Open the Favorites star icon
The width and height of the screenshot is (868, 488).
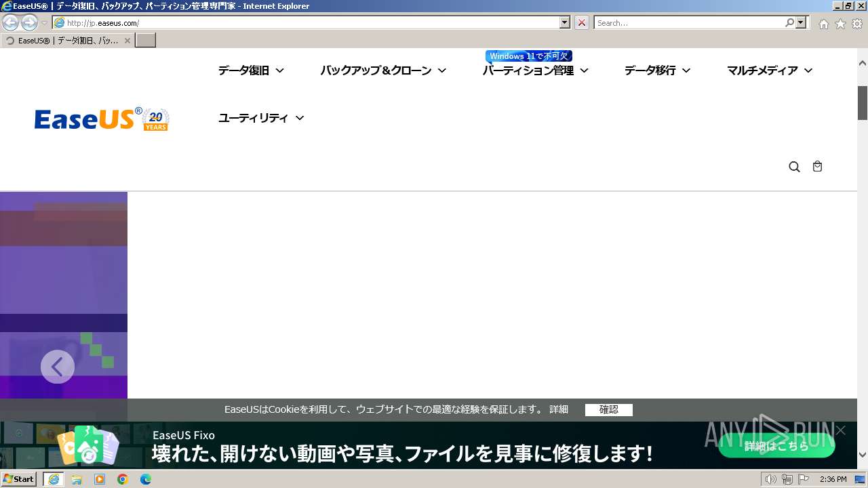tap(840, 24)
